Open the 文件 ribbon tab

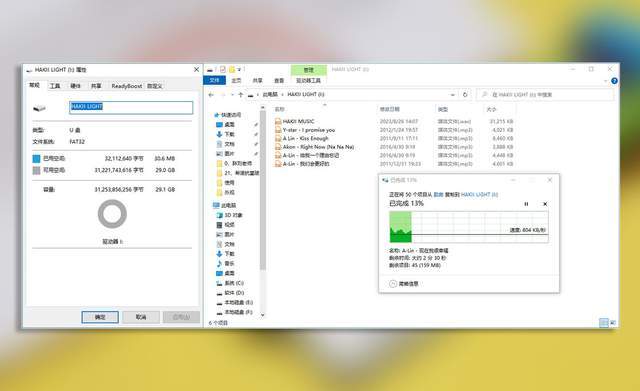coord(214,80)
